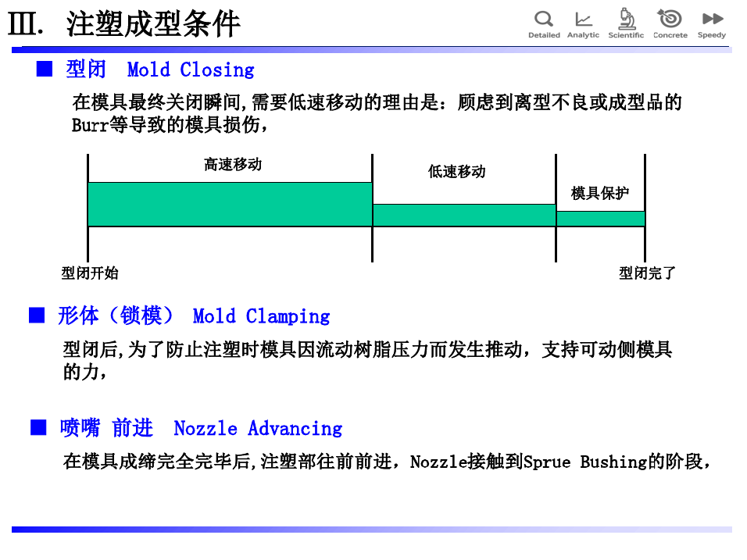This screenshot has height=560, width=747.
Task: Click the blue square bullet beside 形体（锁模）
Action: pyautogui.click(x=37, y=316)
